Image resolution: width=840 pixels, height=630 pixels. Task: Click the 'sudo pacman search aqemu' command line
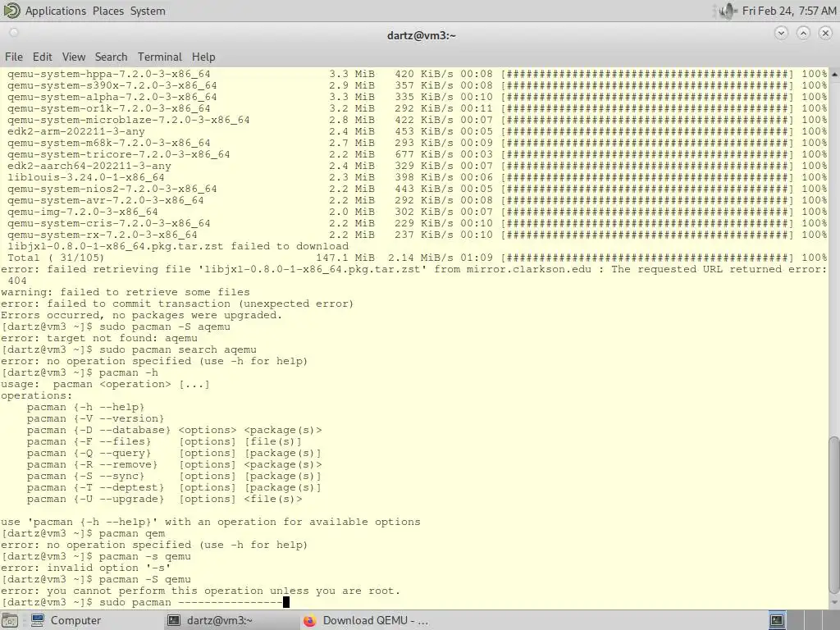129,349
